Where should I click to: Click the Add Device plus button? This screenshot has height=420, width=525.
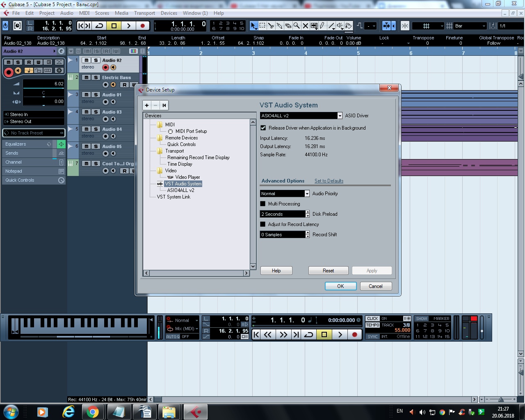click(x=147, y=105)
